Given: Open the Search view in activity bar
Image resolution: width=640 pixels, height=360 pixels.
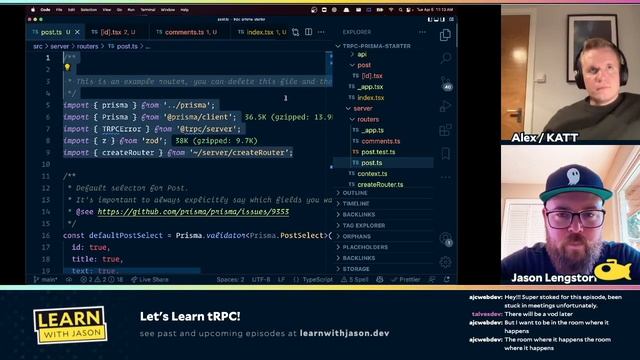Looking at the screenshot, I should tap(445, 58).
